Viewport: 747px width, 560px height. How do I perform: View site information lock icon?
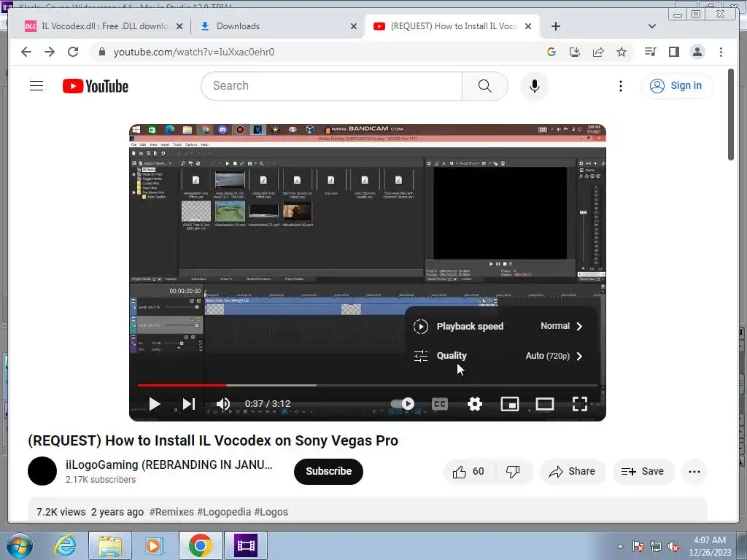101,52
